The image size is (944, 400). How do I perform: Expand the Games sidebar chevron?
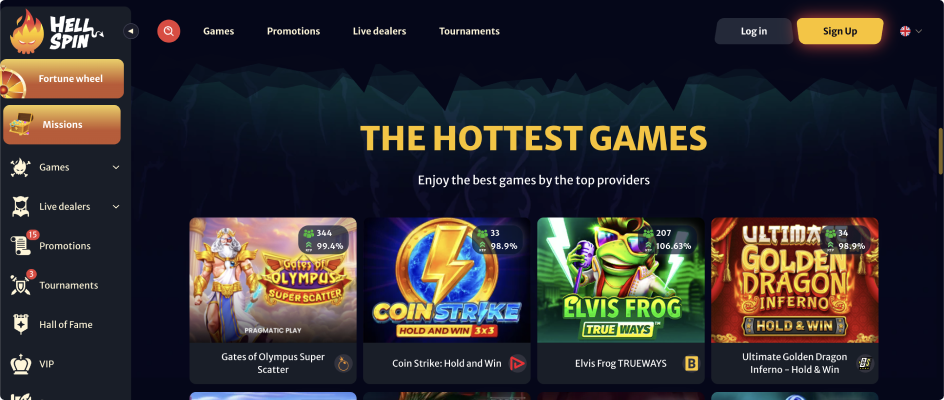116,167
